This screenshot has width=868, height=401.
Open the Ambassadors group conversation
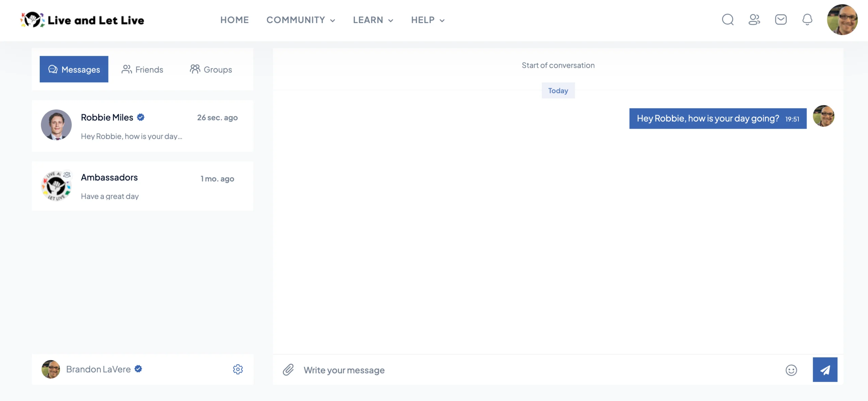pos(142,186)
